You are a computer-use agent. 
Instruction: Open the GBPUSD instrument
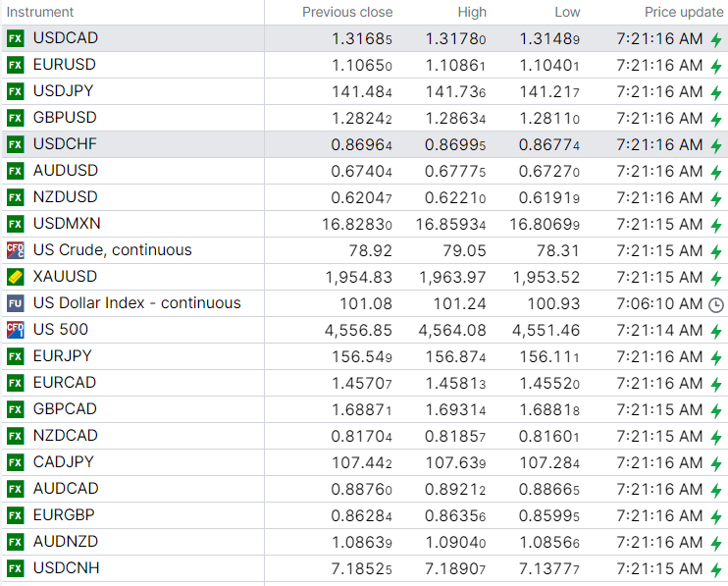pos(65,118)
